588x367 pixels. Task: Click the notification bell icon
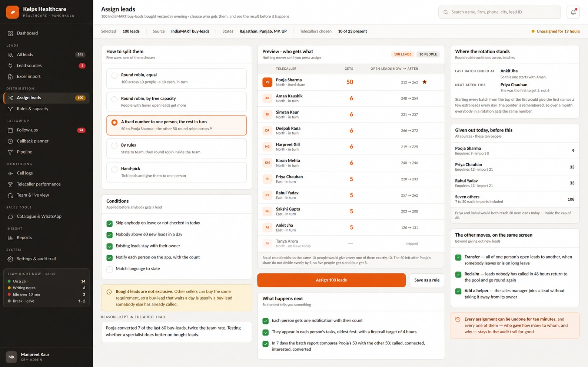573,12
